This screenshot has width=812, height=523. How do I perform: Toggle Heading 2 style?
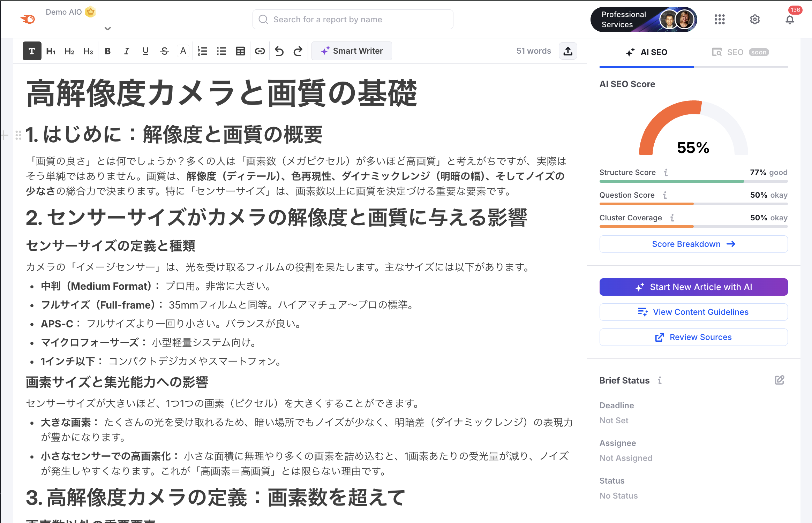pyautogui.click(x=69, y=51)
